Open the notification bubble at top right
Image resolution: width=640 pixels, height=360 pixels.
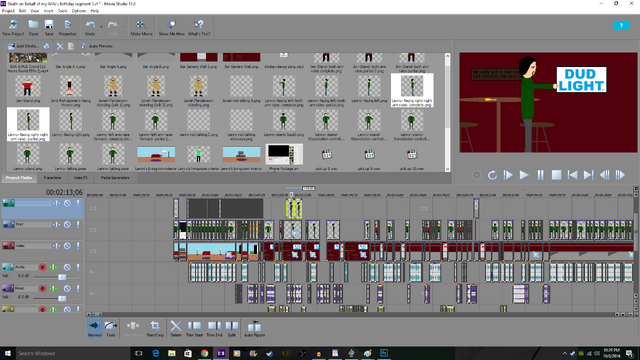pos(621,26)
